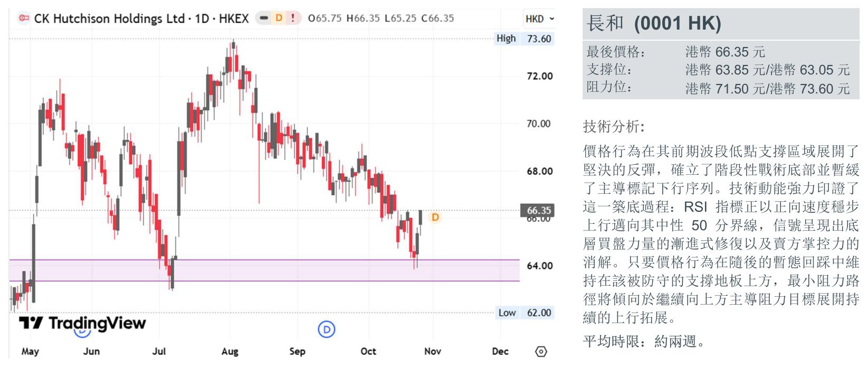Screen dimensions: 868x367
Task: Click the 港幣 71.50 元 resistance value
Action: tap(725, 88)
